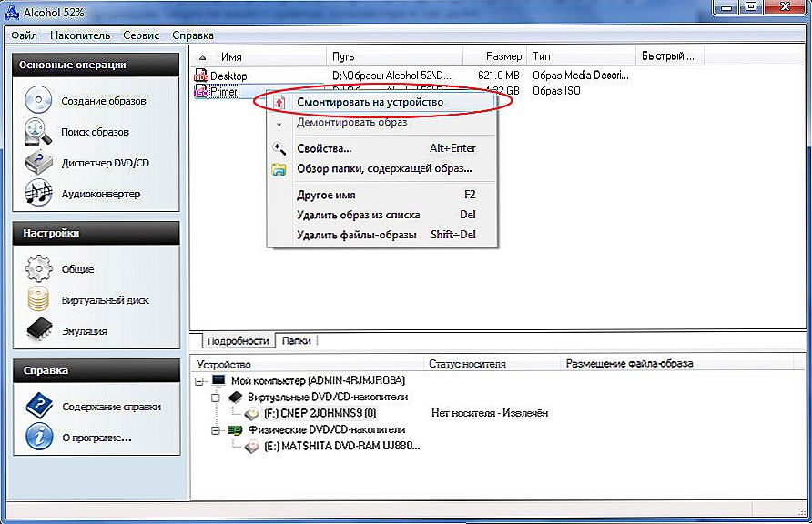The image size is (812, 524).
Task: Click the general settings gear icon
Action: [39, 268]
